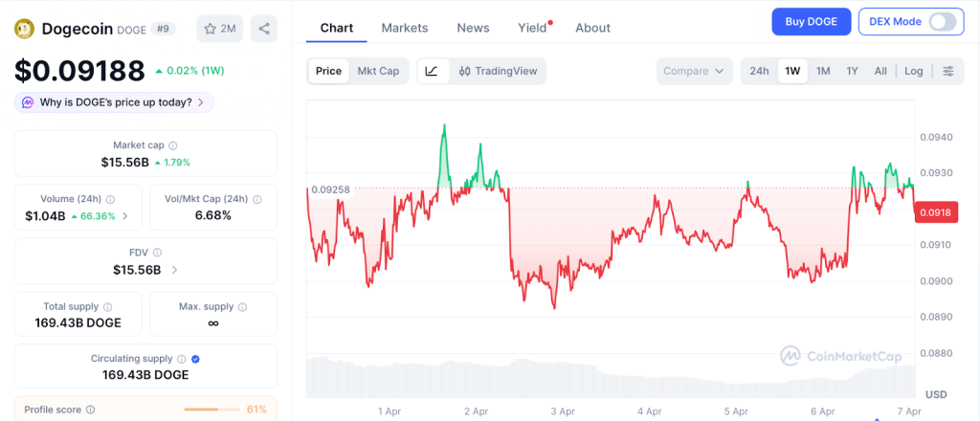Click the Dogecoin logo icon
The height and width of the screenshot is (421, 980).
coord(24,29)
